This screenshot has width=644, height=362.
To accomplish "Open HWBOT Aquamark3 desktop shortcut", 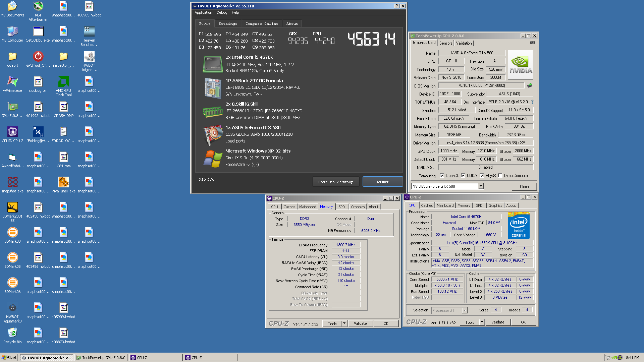I will point(12,313).
